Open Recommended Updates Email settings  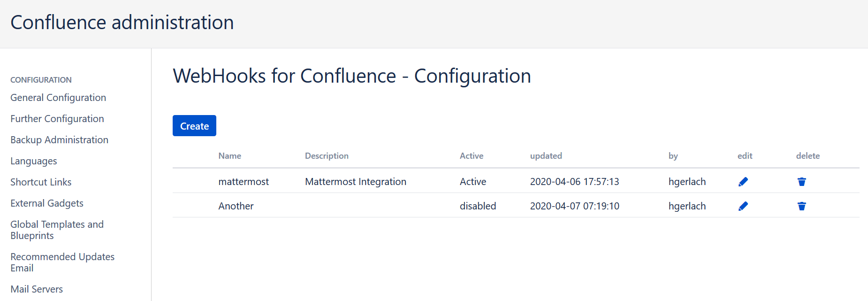tap(62, 262)
